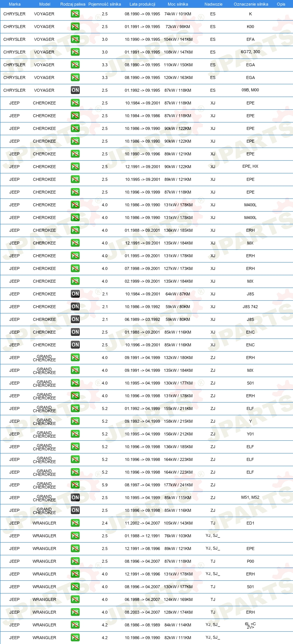Click petrol icon in Grand Cherokee 155kW / 211KM row
The width and height of the screenshot is (293, 644).
[x=75, y=408]
